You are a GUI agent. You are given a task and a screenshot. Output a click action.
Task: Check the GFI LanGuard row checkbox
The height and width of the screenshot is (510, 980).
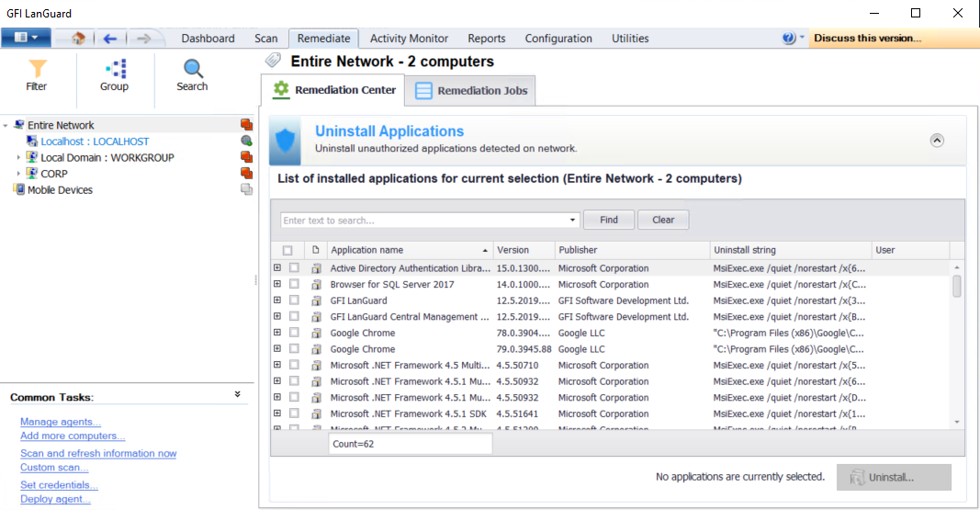pyautogui.click(x=295, y=300)
